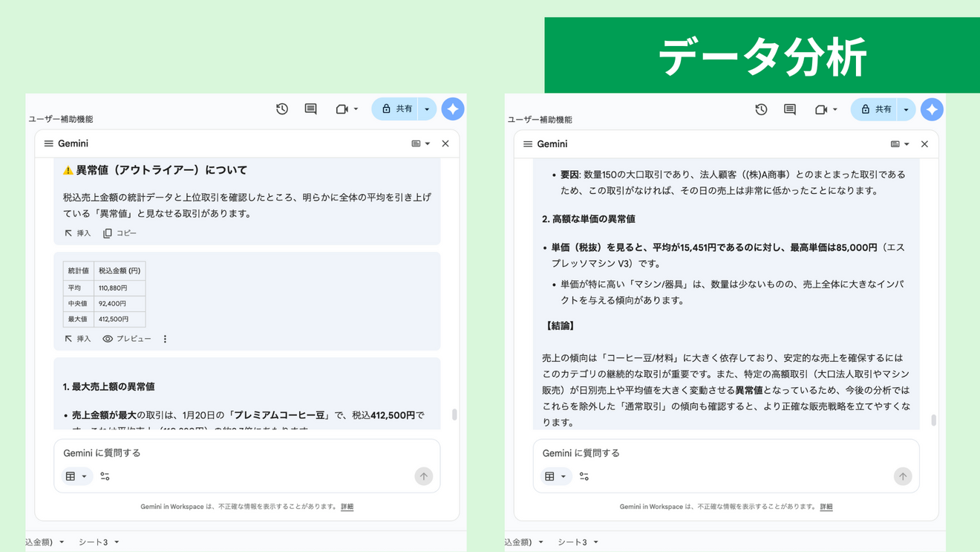Expand share options arrow in left window

click(x=427, y=109)
